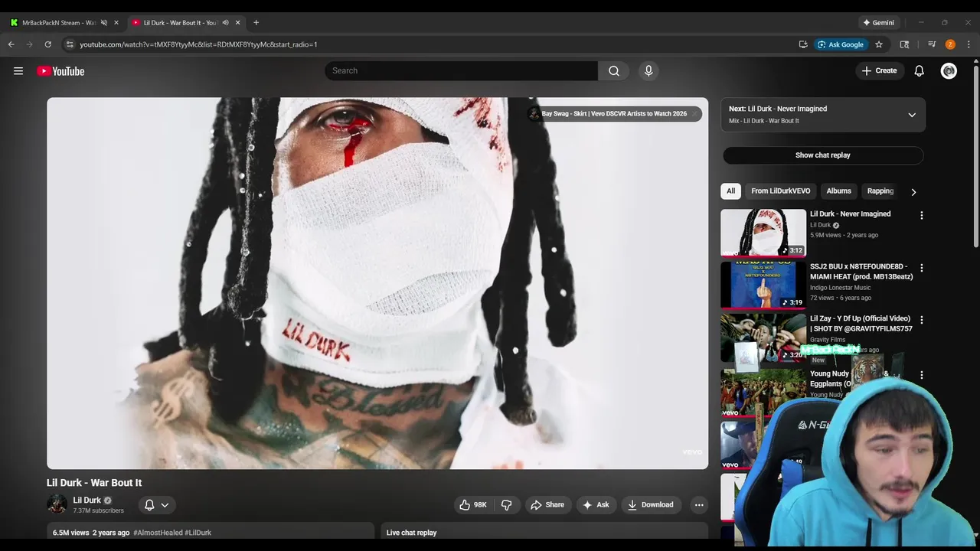
Task: Open Lil Durk channel avatar
Action: click(x=57, y=504)
